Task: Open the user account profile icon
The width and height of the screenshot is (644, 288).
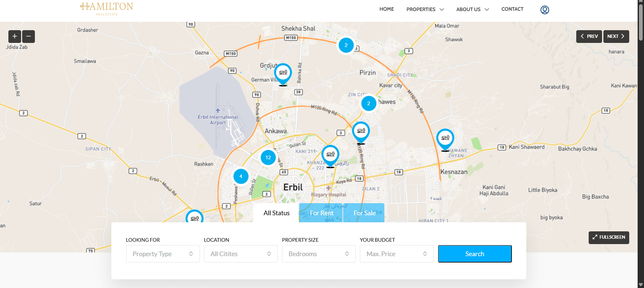Action: 544,10
